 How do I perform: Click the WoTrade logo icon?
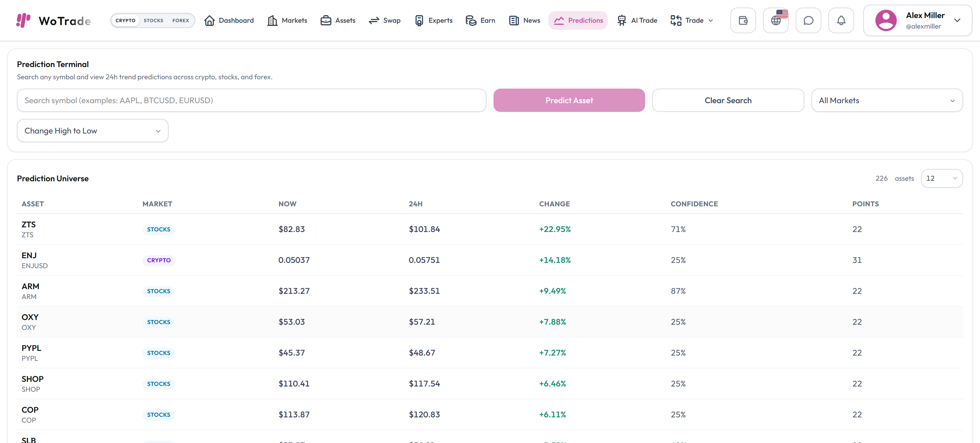[x=23, y=20]
